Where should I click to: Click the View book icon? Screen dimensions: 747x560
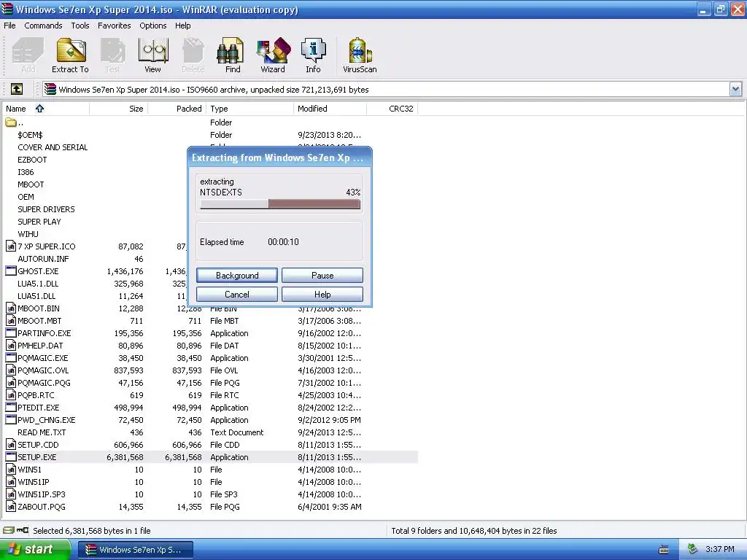[x=152, y=50]
